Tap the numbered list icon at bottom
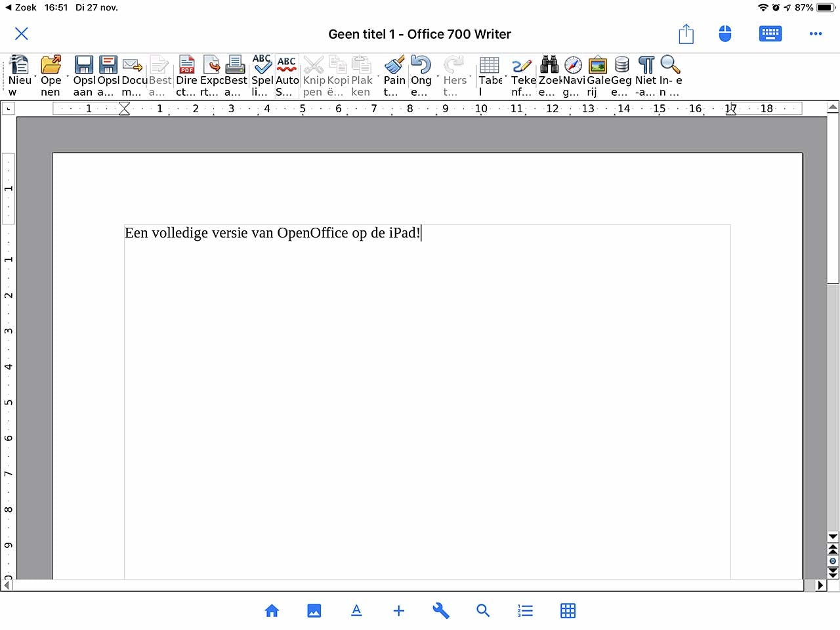This screenshot has height=630, width=840. pyautogui.click(x=526, y=611)
